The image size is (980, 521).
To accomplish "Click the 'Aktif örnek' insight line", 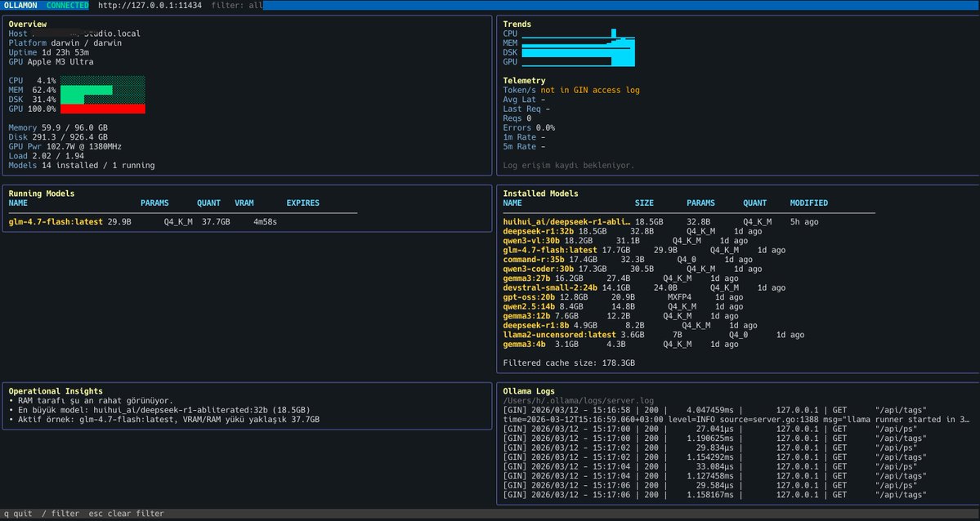I will [x=163, y=419].
